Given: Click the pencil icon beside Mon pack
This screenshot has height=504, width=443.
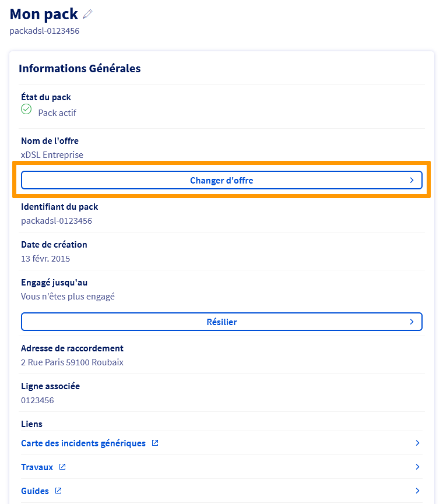Looking at the screenshot, I should (88, 14).
